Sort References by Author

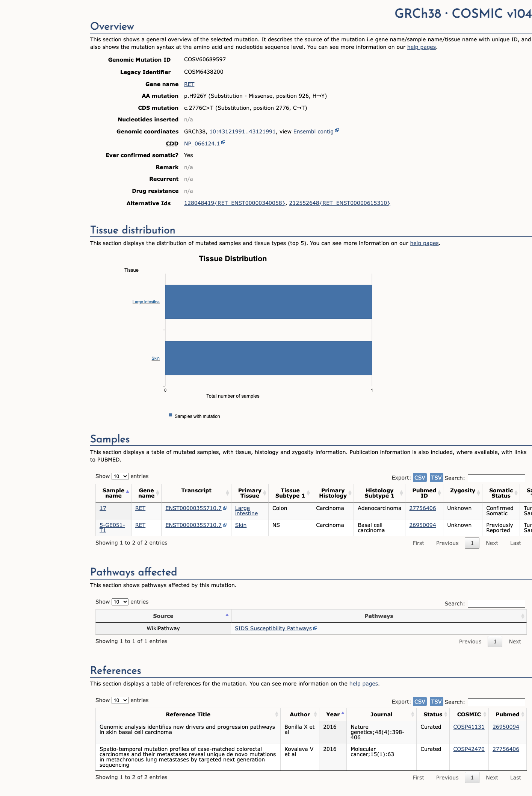[x=300, y=714]
